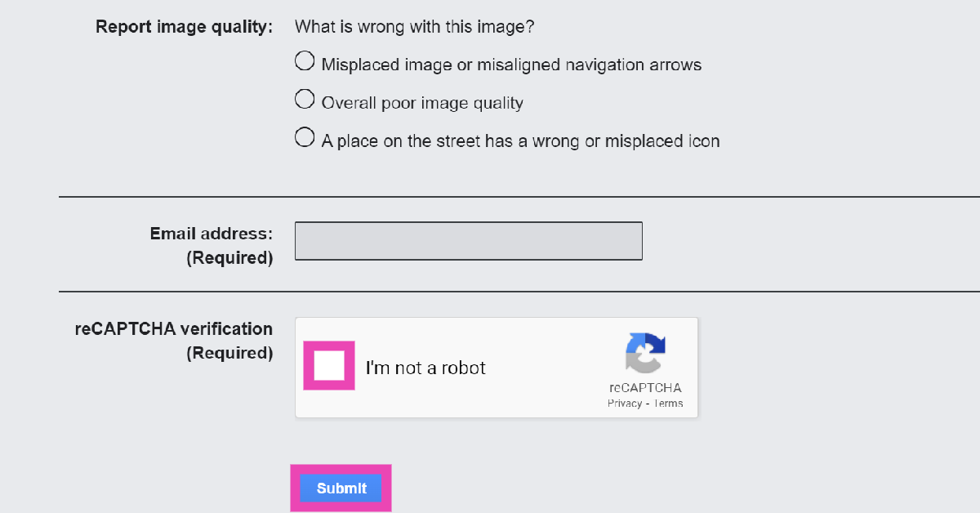980x513 pixels.
Task: Open the reCAPTCHA Privacy link
Action: pos(624,404)
